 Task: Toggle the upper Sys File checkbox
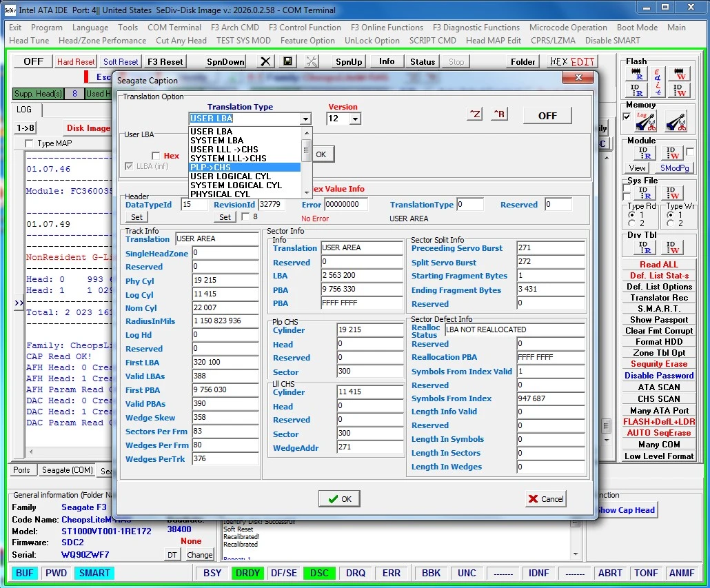[627, 188]
